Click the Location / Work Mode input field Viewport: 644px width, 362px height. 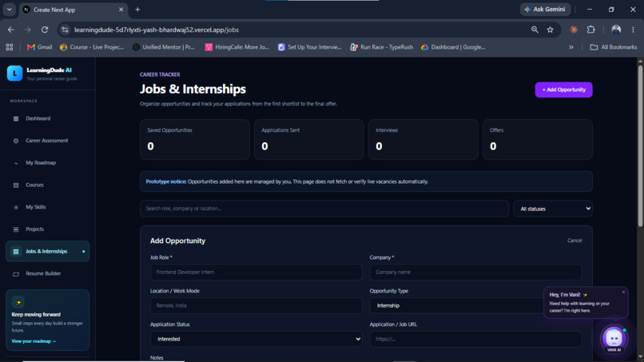point(256,306)
